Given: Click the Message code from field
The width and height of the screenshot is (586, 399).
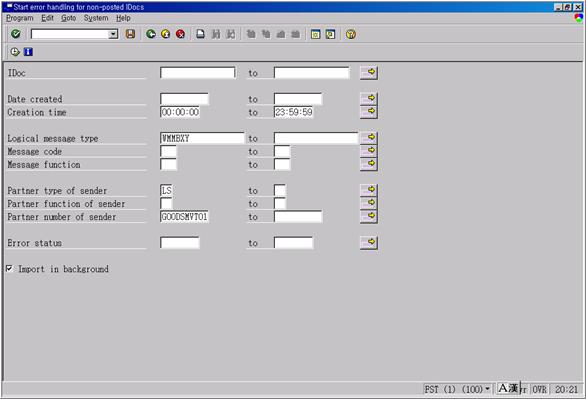Looking at the screenshot, I should (x=168, y=151).
